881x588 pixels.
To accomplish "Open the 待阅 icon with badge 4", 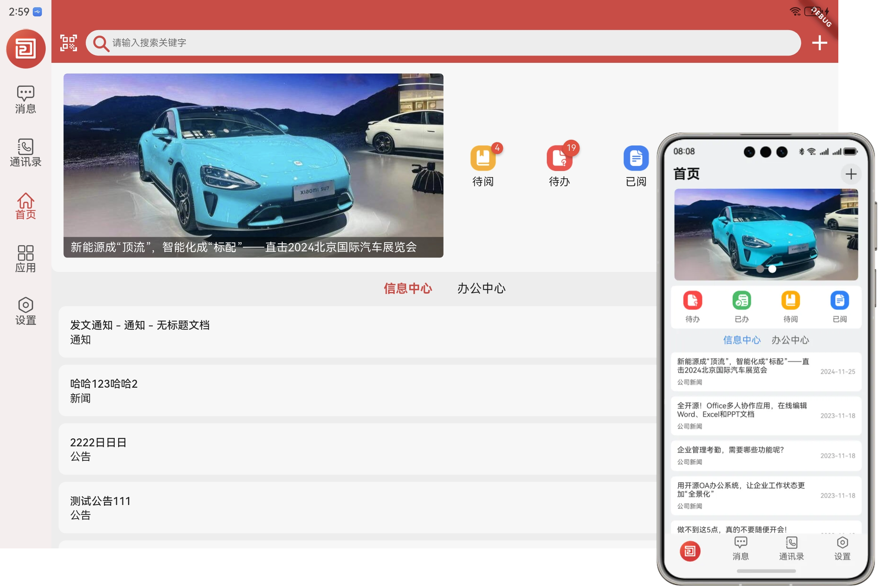I will 483,158.
